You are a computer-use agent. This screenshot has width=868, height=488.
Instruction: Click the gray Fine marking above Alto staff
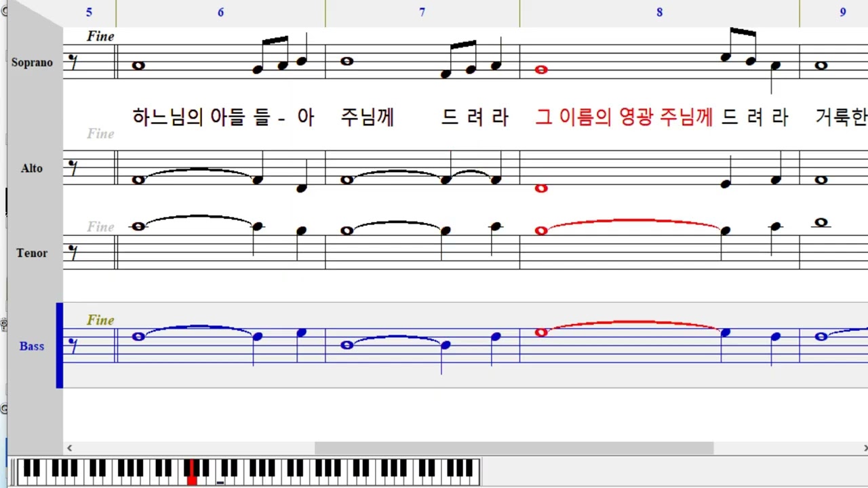click(100, 134)
